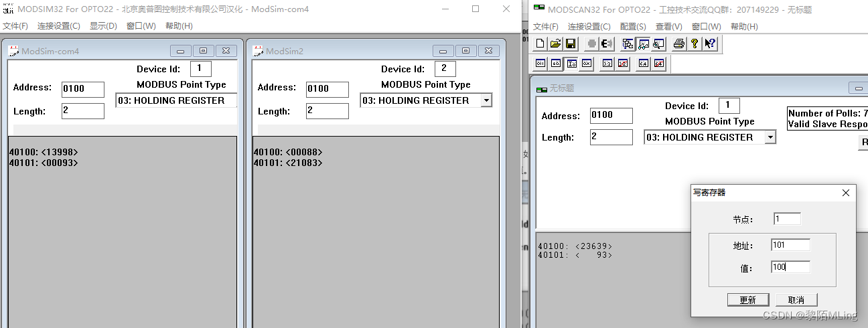Image resolution: width=868 pixels, height=328 pixels.
Task: Click Device Id field in ModSim2
Action: pos(445,68)
